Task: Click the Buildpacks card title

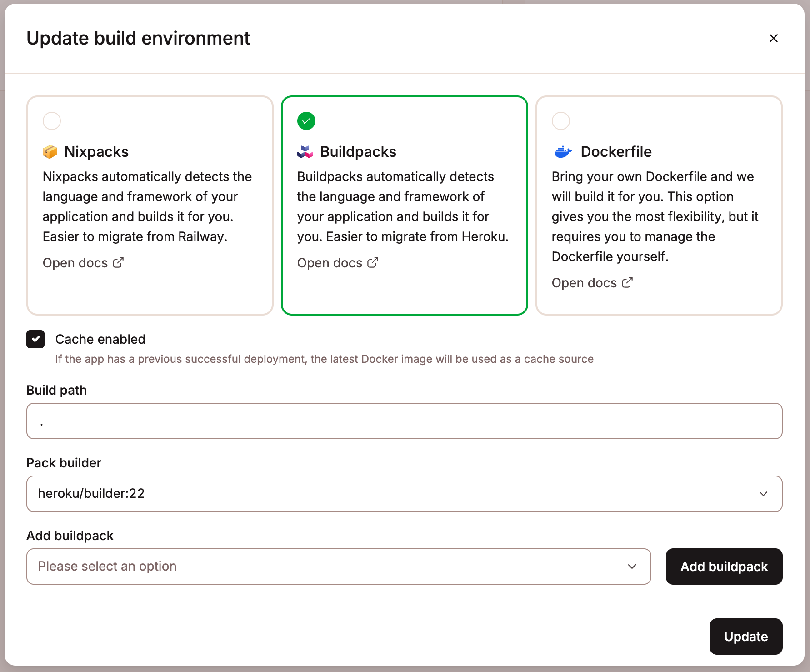Action: [358, 152]
